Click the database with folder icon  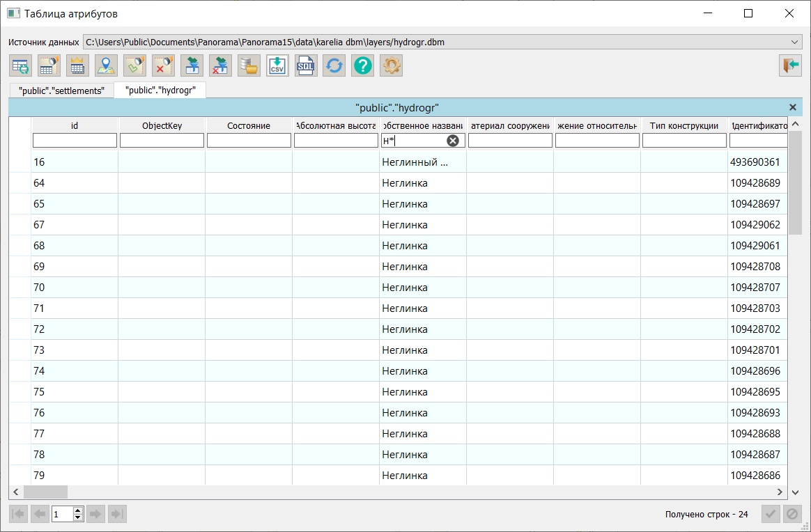(248, 66)
